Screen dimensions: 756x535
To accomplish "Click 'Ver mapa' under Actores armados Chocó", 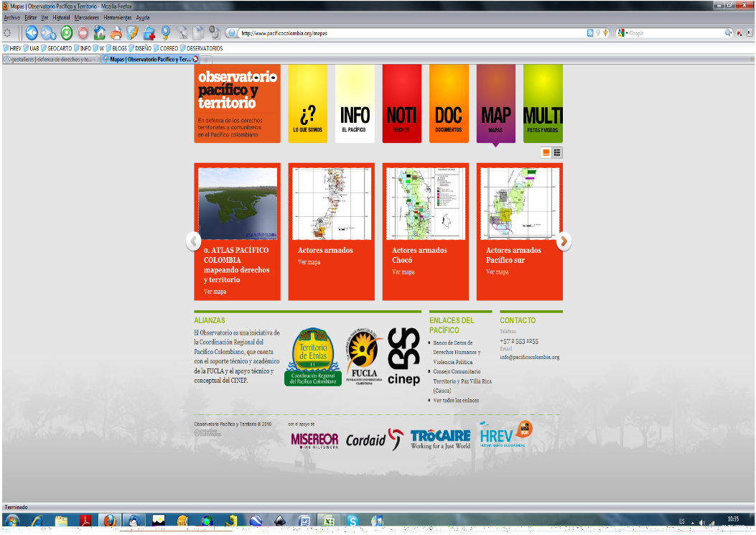I will click(x=403, y=272).
